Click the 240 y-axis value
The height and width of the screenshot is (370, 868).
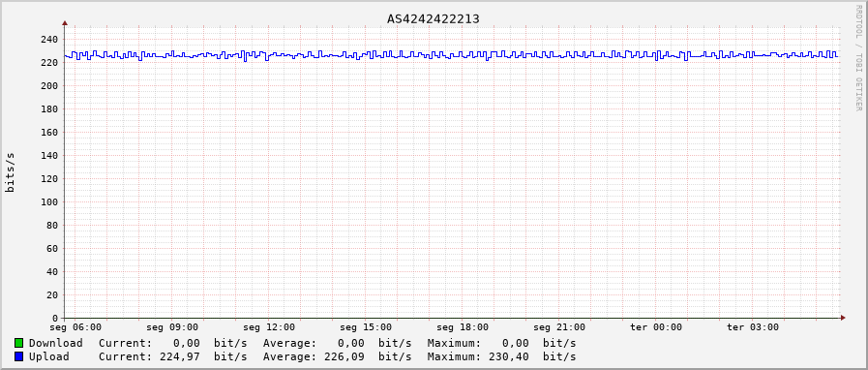49,40
